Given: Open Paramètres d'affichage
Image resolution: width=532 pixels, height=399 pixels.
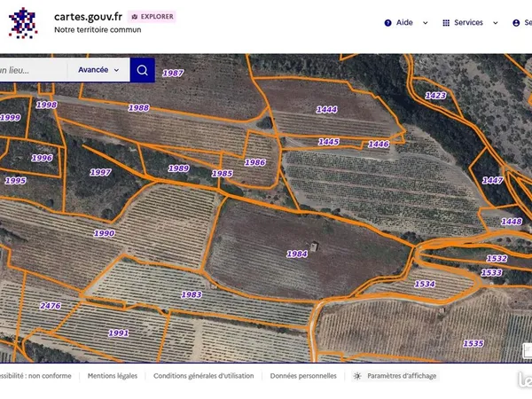Looking at the screenshot, I should (x=395, y=376).
